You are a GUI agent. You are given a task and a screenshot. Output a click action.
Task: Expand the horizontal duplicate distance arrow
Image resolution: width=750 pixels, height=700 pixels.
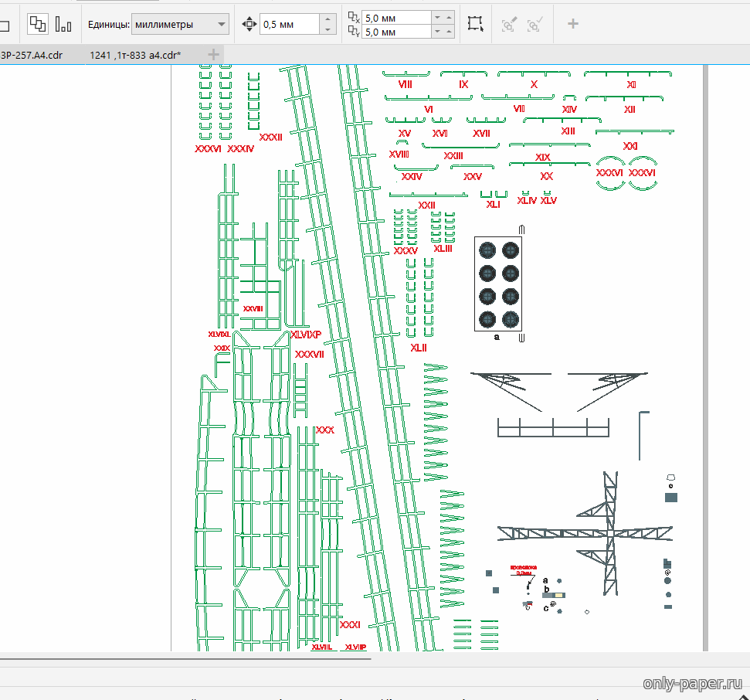click(x=439, y=17)
